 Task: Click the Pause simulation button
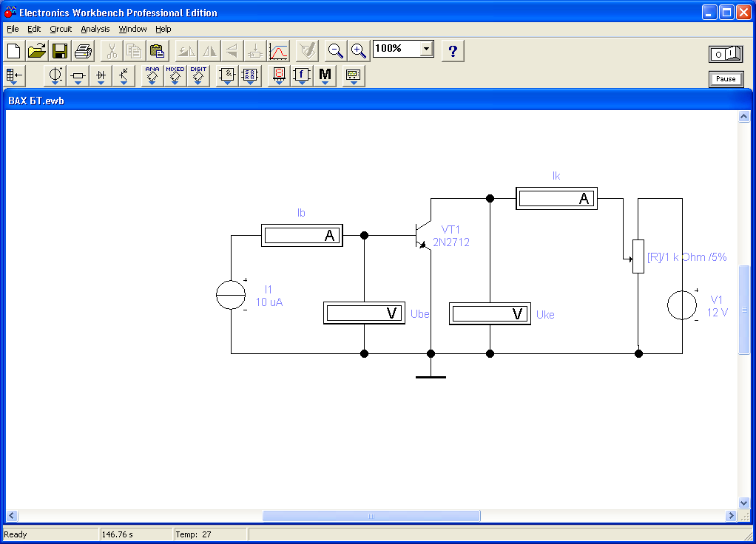(x=726, y=79)
